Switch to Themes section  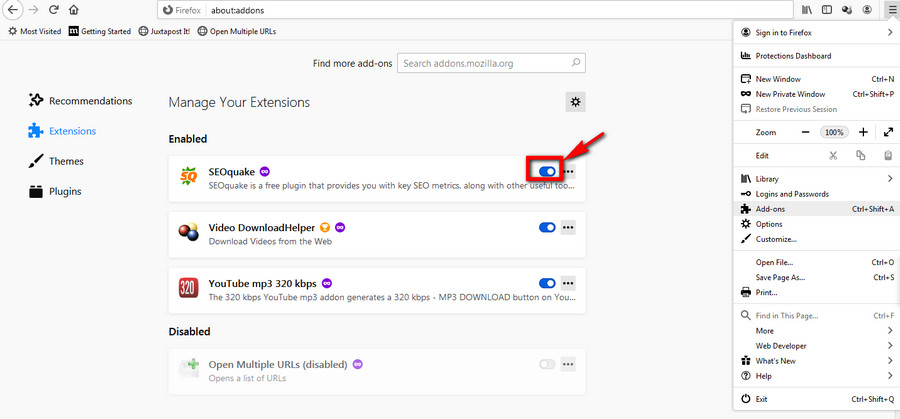56,161
